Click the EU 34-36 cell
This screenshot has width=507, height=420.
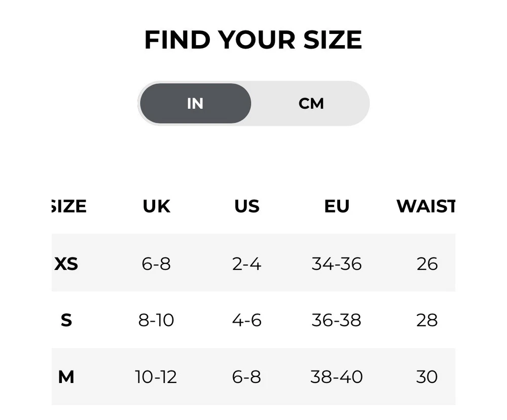pyautogui.click(x=337, y=263)
